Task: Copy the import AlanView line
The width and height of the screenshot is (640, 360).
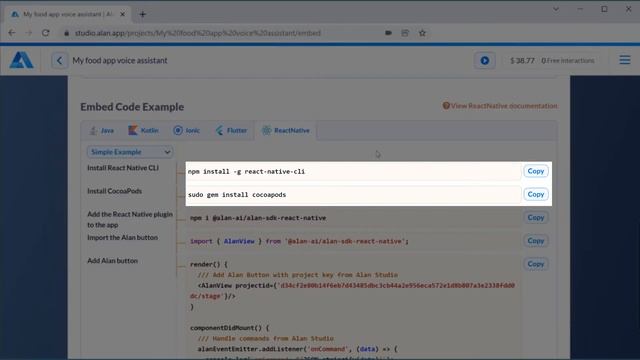Action: click(x=536, y=241)
